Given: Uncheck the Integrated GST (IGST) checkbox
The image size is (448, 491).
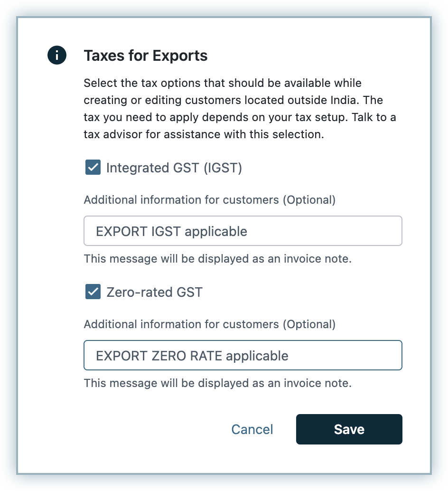Looking at the screenshot, I should point(93,168).
